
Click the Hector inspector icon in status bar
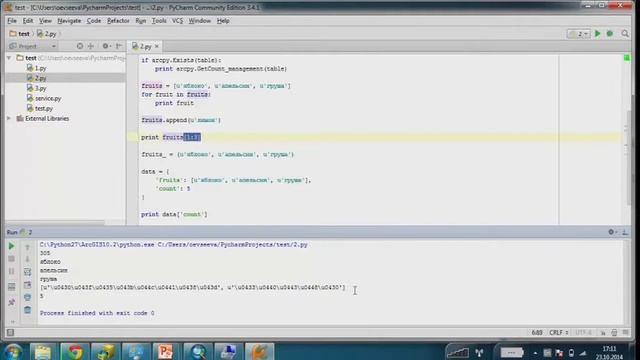click(614, 333)
